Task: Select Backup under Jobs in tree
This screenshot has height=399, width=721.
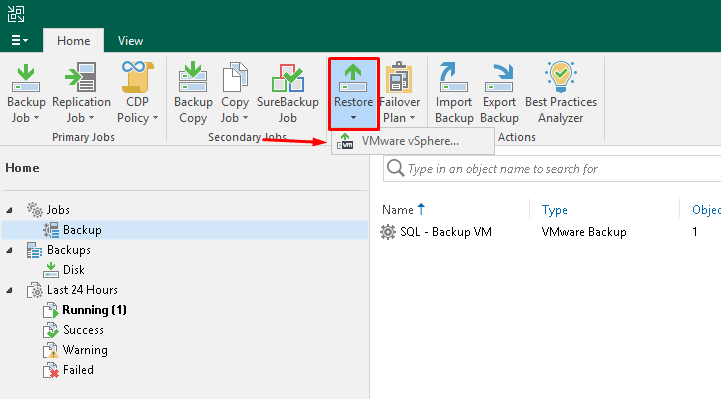Action: [x=185, y=230]
